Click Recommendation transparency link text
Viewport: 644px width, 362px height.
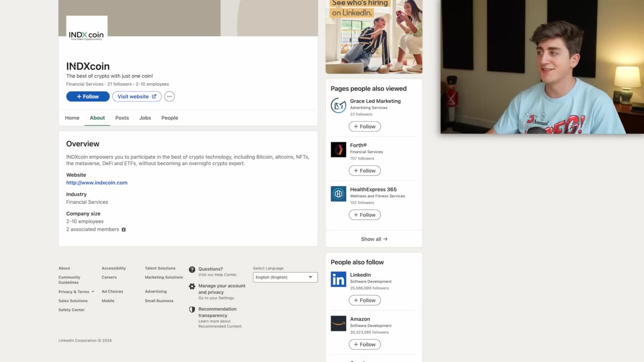coord(217,312)
